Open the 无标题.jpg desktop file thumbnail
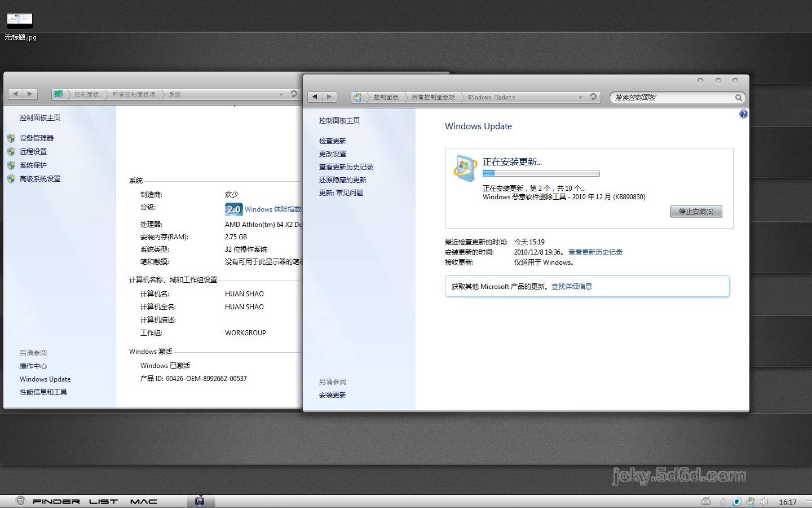Image resolution: width=812 pixels, height=508 pixels. [x=20, y=21]
